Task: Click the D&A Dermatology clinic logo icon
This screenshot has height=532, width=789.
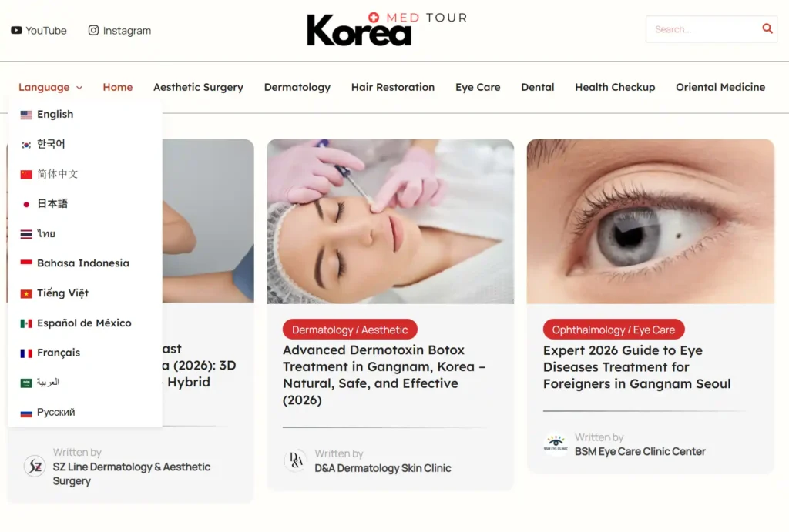Action: point(297,462)
